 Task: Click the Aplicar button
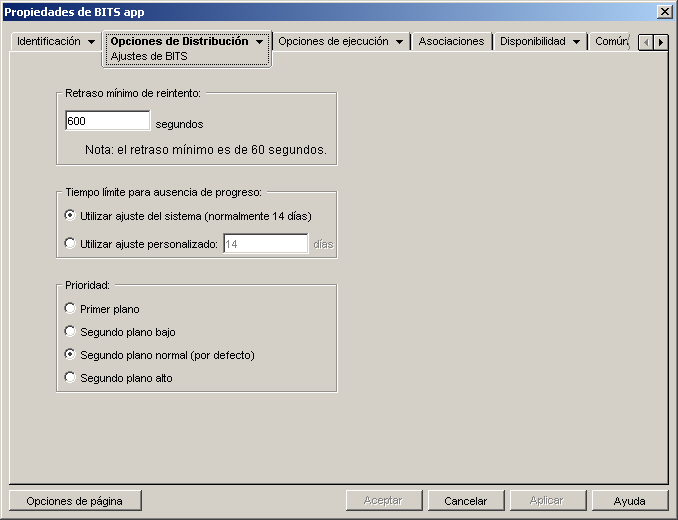tap(547, 501)
